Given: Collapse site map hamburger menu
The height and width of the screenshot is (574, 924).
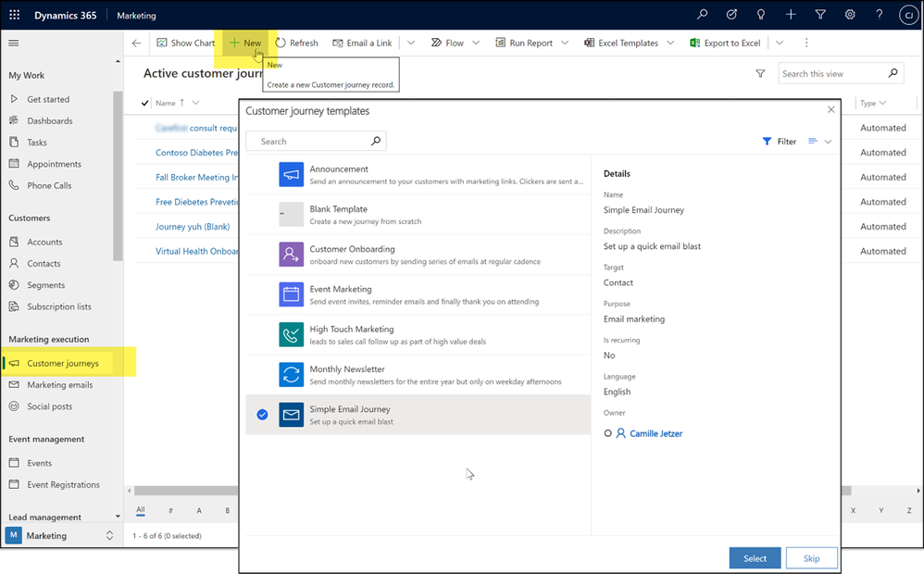Looking at the screenshot, I should [x=14, y=43].
